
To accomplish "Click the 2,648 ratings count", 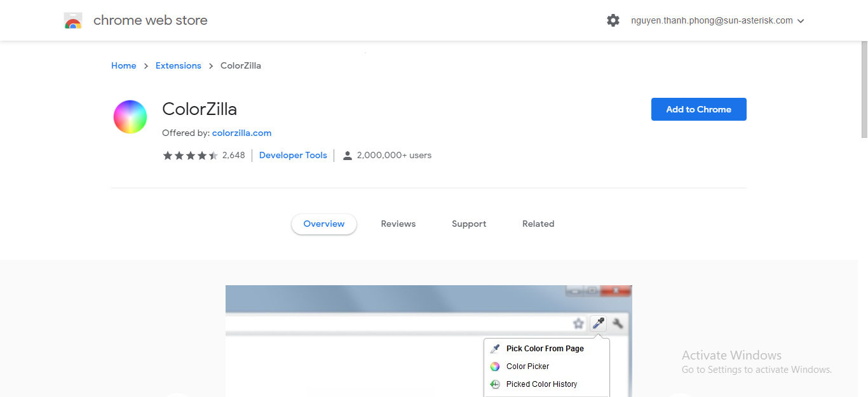I will [x=234, y=155].
